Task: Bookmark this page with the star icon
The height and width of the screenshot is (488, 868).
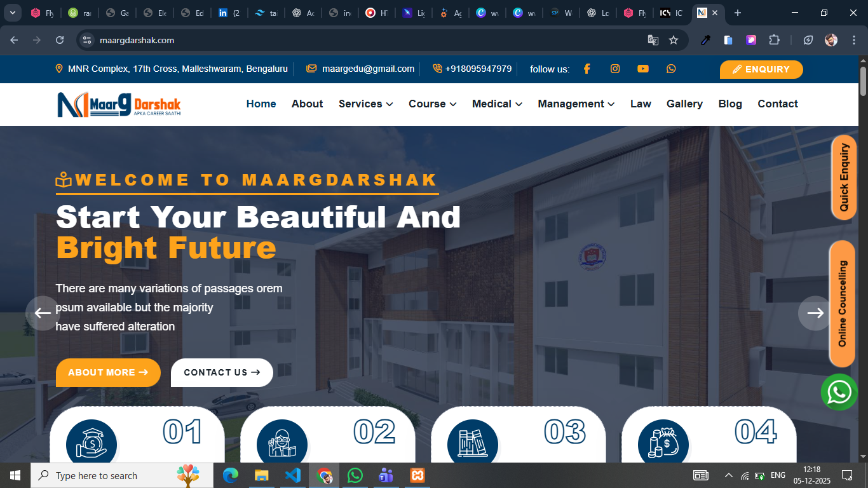Action: [x=674, y=40]
